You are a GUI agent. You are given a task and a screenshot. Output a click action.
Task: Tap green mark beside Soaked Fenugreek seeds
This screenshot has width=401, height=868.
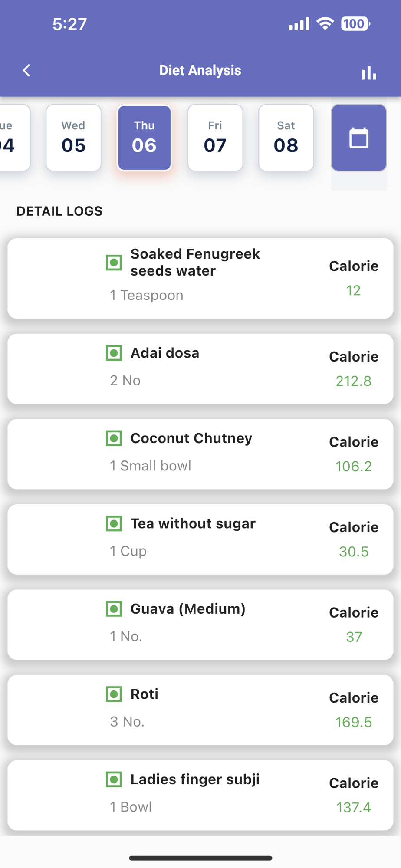[x=114, y=263]
